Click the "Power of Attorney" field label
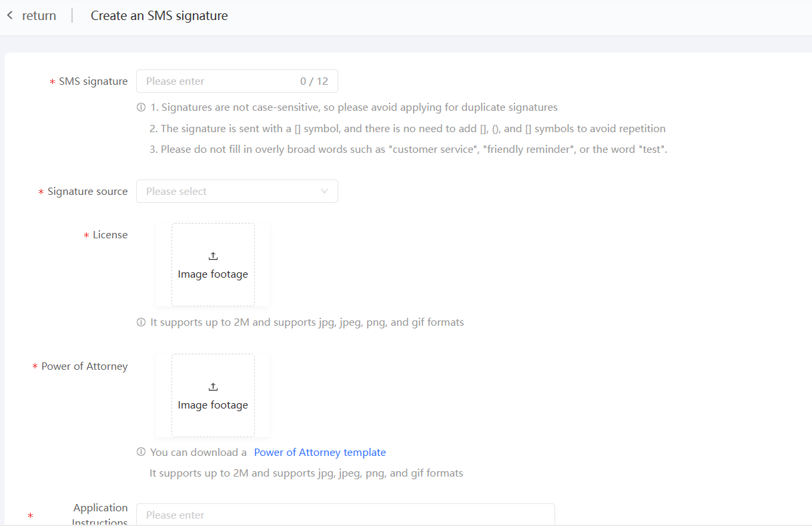This screenshot has height=526, width=812. [84, 366]
